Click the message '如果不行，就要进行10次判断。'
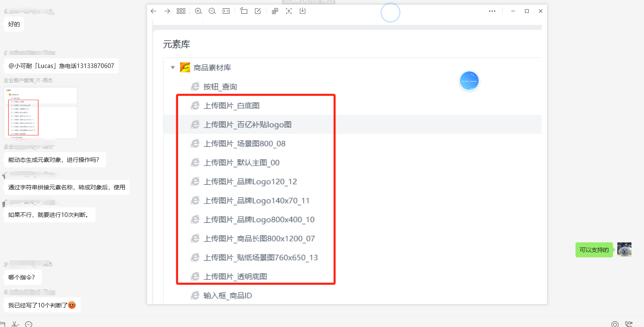The width and height of the screenshot is (644, 327). pyautogui.click(x=50, y=215)
